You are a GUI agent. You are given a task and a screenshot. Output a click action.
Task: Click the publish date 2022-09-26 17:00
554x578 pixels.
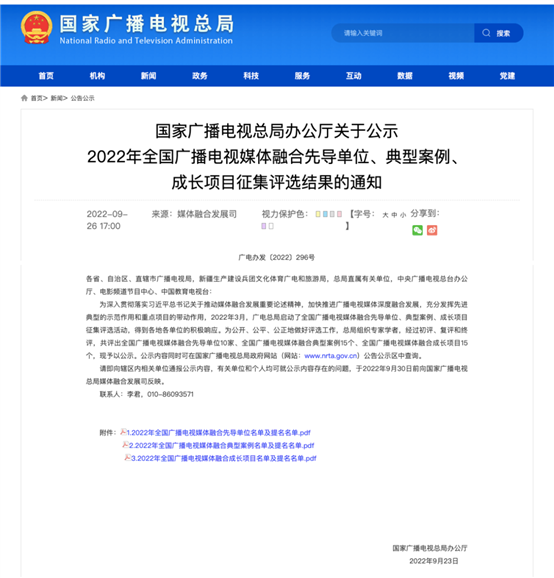[107, 220]
